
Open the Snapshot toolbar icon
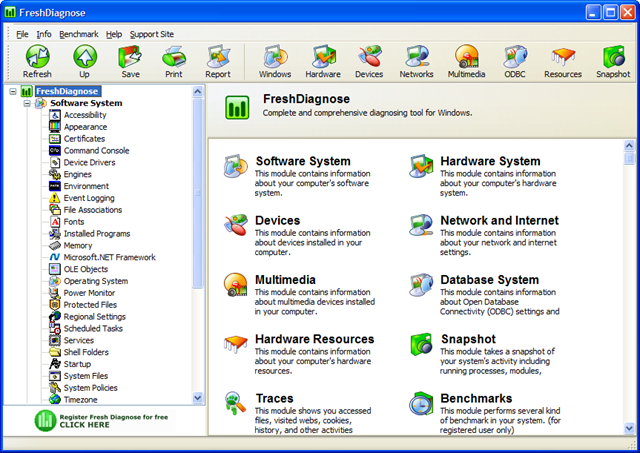click(613, 56)
